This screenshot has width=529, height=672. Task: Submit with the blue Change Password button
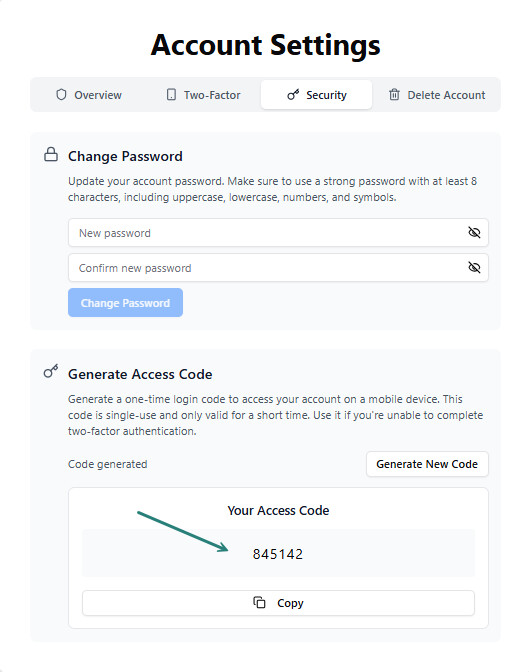coord(125,303)
